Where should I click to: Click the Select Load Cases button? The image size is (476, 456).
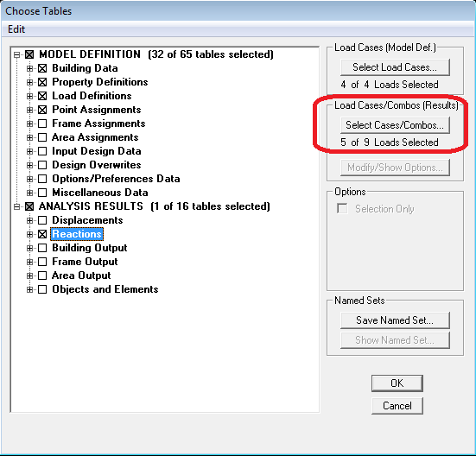(395, 67)
